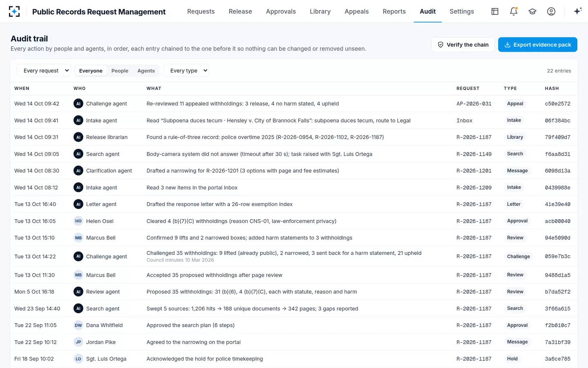Filter audit trail to Agents only

point(146,71)
